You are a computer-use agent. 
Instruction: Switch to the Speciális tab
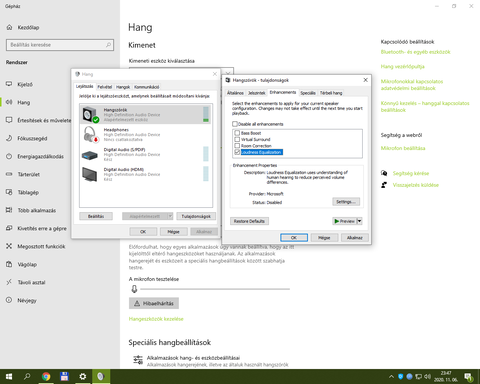click(x=308, y=93)
